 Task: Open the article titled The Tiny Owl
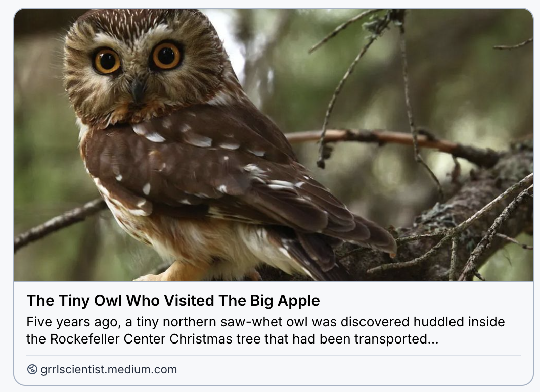point(173,301)
